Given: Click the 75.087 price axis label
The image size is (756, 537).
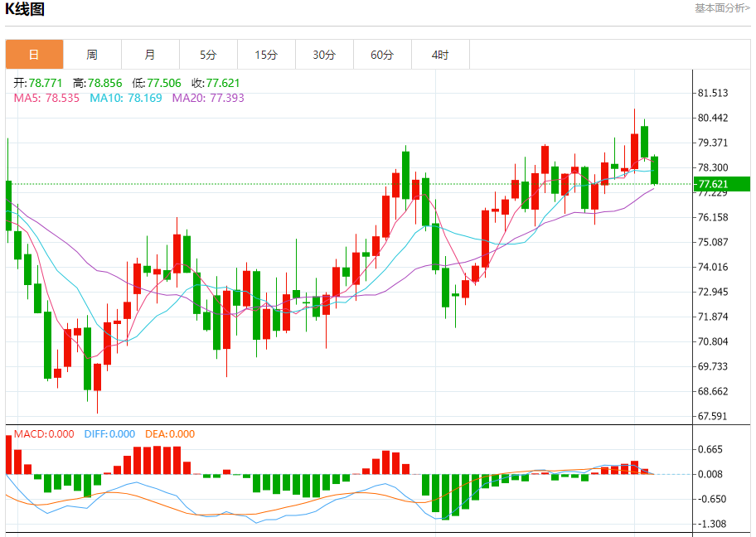Looking at the screenshot, I should click(713, 242).
